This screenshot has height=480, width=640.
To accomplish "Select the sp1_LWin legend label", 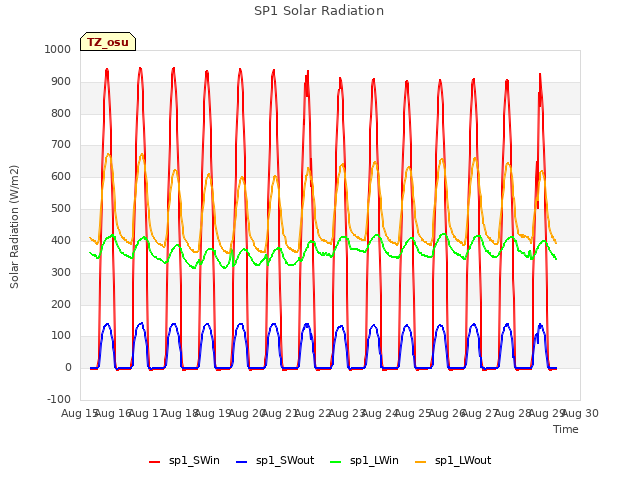I will pos(374,460).
